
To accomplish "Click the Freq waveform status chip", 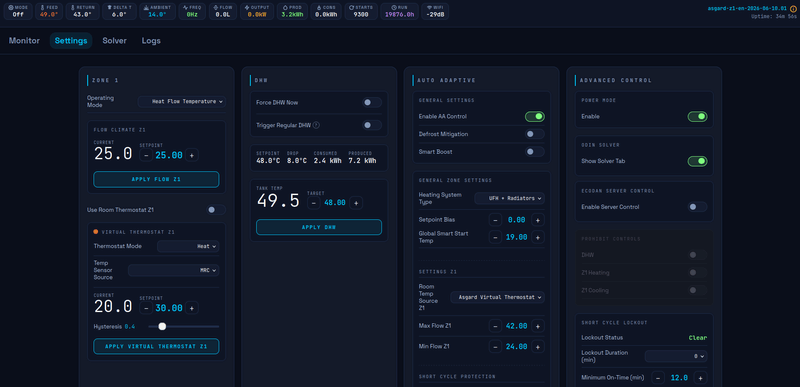I will [192, 11].
